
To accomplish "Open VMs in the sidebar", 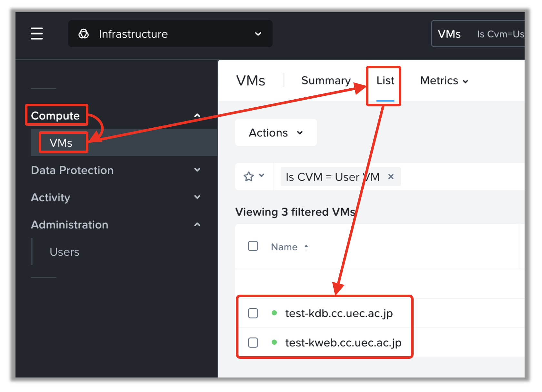I will [61, 143].
